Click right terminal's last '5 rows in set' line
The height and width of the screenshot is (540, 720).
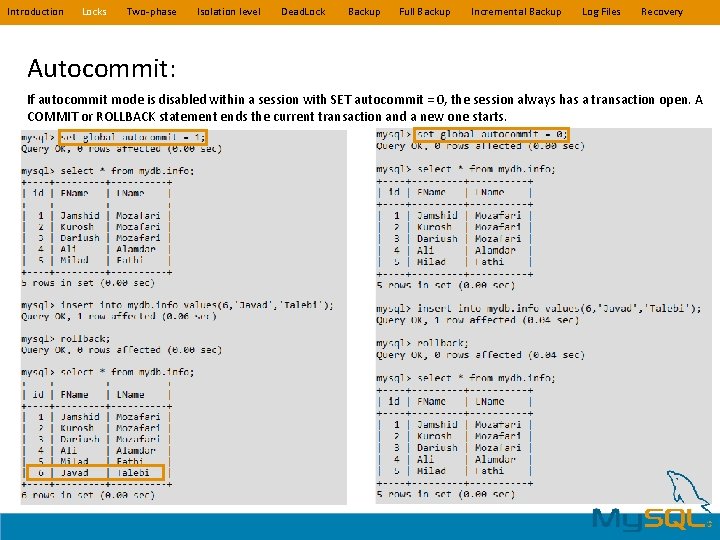(445, 494)
